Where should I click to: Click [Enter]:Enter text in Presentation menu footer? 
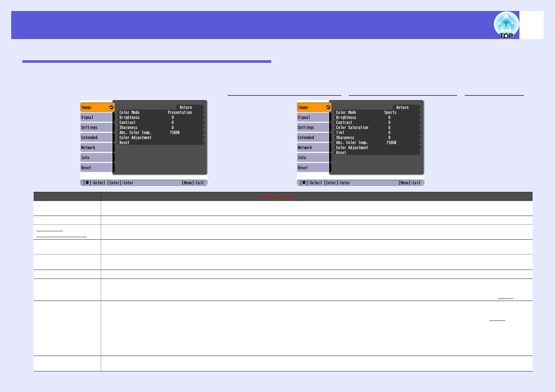pos(120,183)
